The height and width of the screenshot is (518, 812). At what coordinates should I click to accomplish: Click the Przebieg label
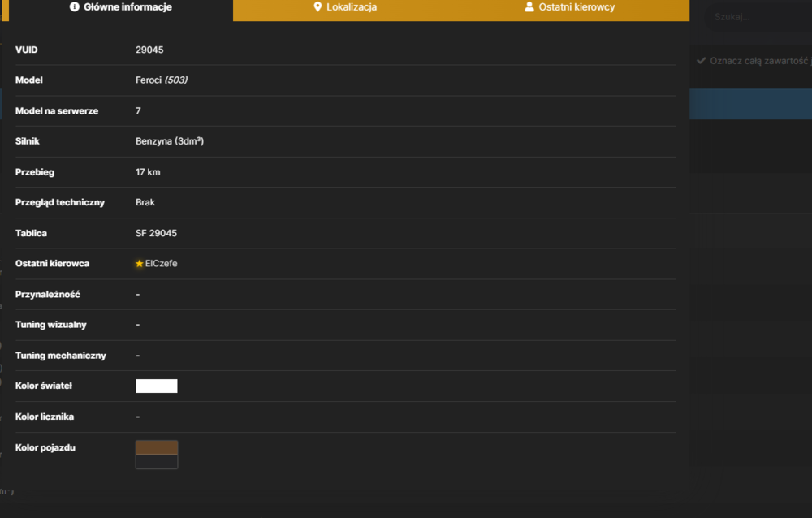click(x=35, y=172)
